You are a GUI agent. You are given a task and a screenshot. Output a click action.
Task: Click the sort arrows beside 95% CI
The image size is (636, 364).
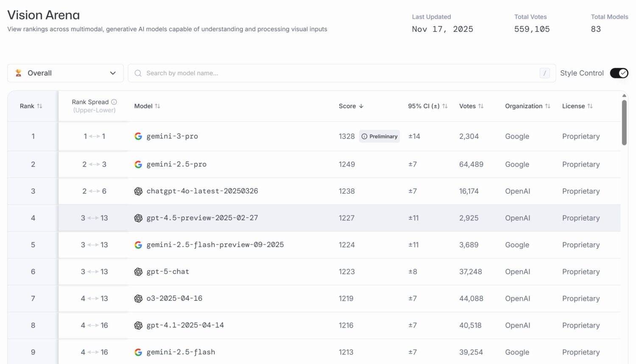click(x=445, y=106)
